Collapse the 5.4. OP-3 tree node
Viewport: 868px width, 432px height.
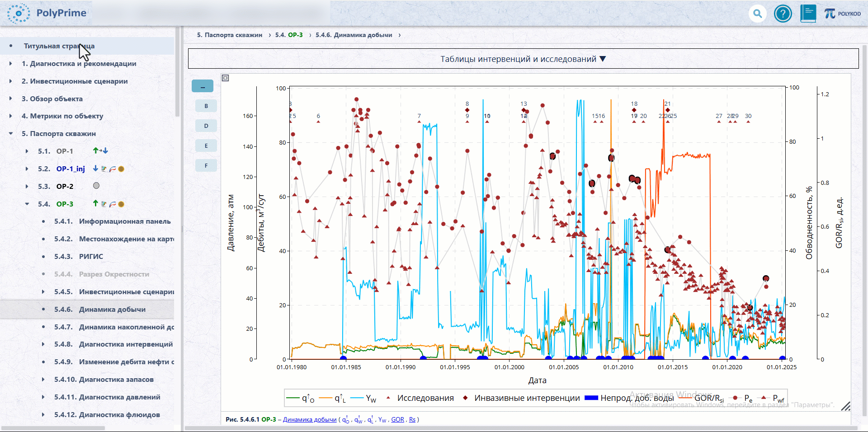(27, 204)
